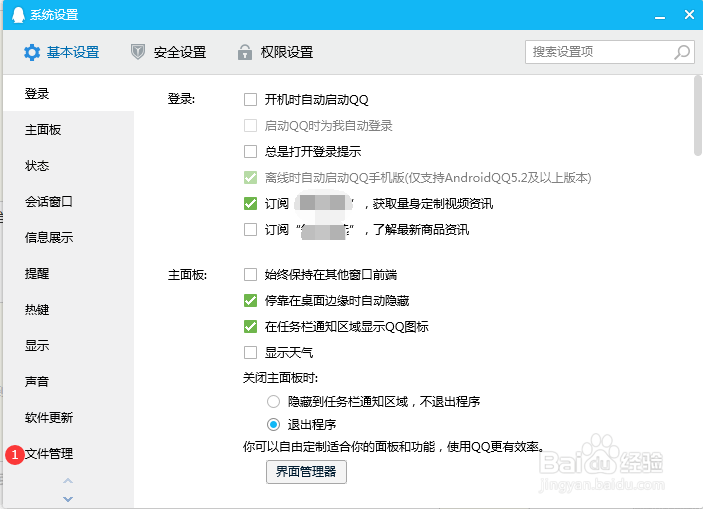Select 登录 in the sidebar
The image size is (703, 509).
point(69,94)
